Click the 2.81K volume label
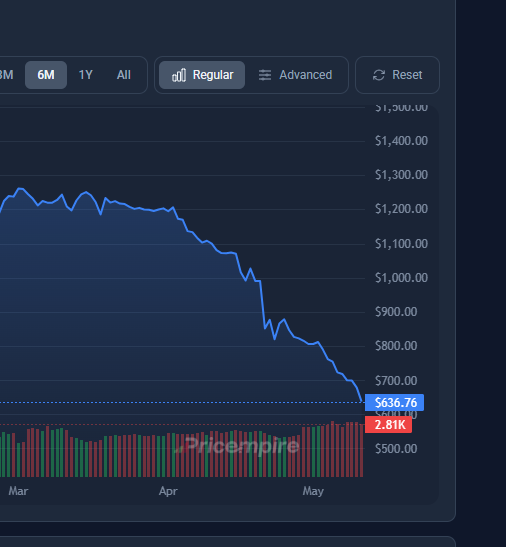 pos(388,425)
